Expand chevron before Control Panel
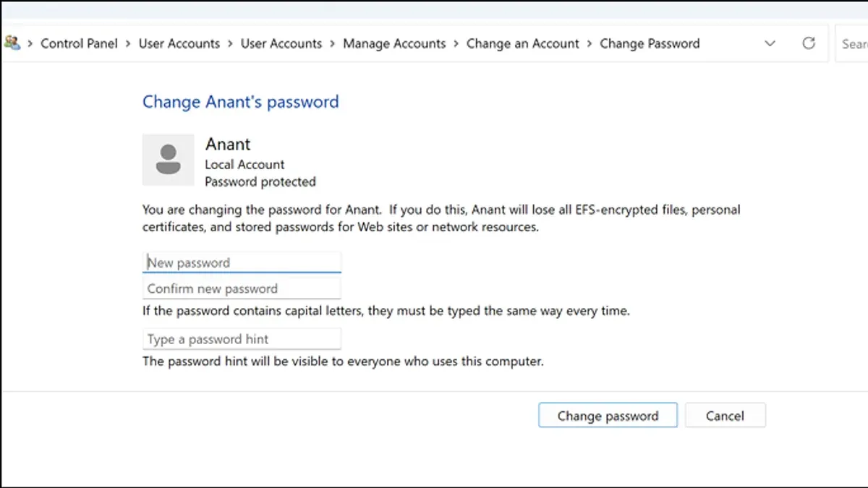This screenshot has height=488, width=868. (30, 43)
